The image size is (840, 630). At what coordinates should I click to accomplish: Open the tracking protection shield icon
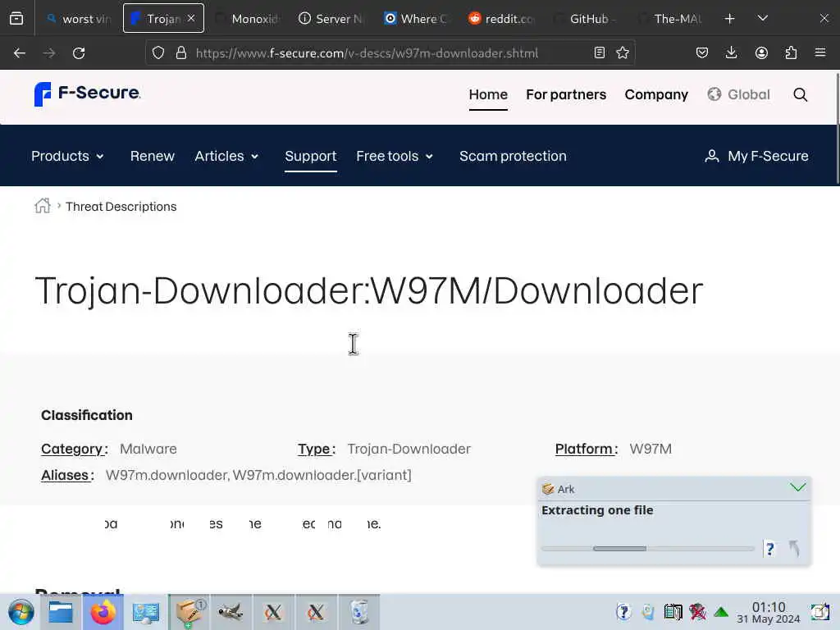[158, 52]
